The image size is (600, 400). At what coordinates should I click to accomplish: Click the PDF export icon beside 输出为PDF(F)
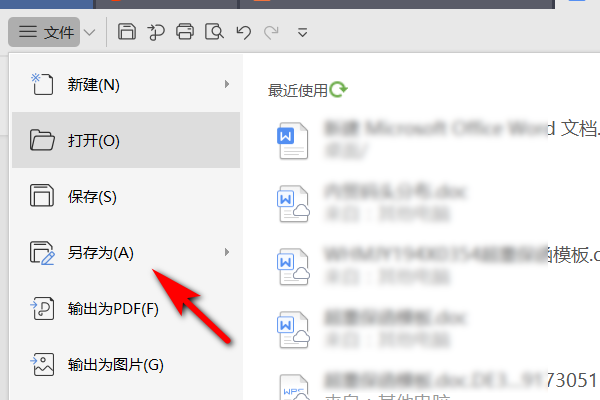(x=42, y=308)
